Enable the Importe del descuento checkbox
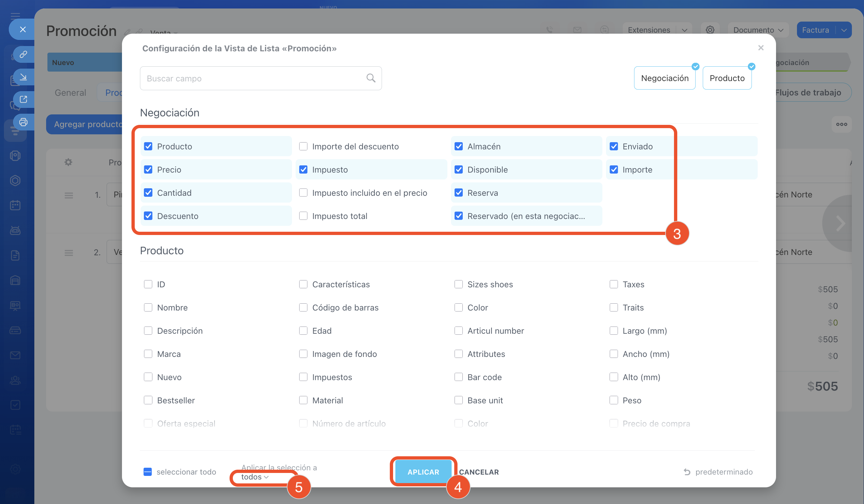Screen dimensions: 864x504 (x=303, y=146)
